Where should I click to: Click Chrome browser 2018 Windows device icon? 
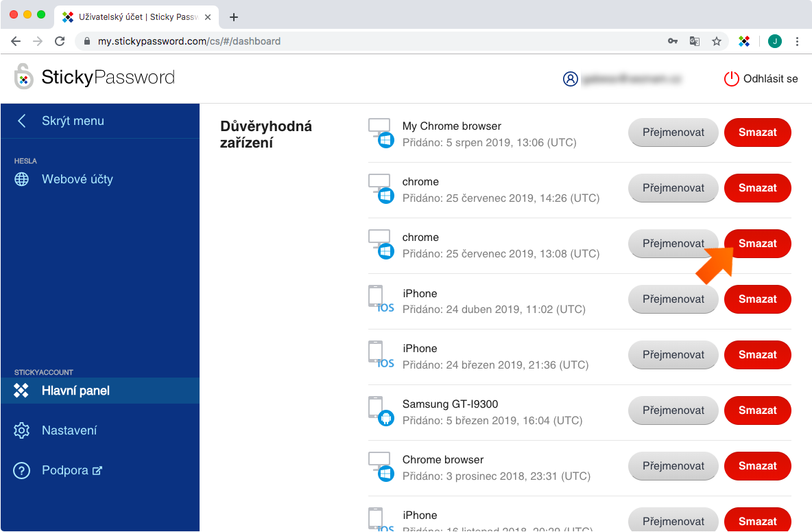381,466
